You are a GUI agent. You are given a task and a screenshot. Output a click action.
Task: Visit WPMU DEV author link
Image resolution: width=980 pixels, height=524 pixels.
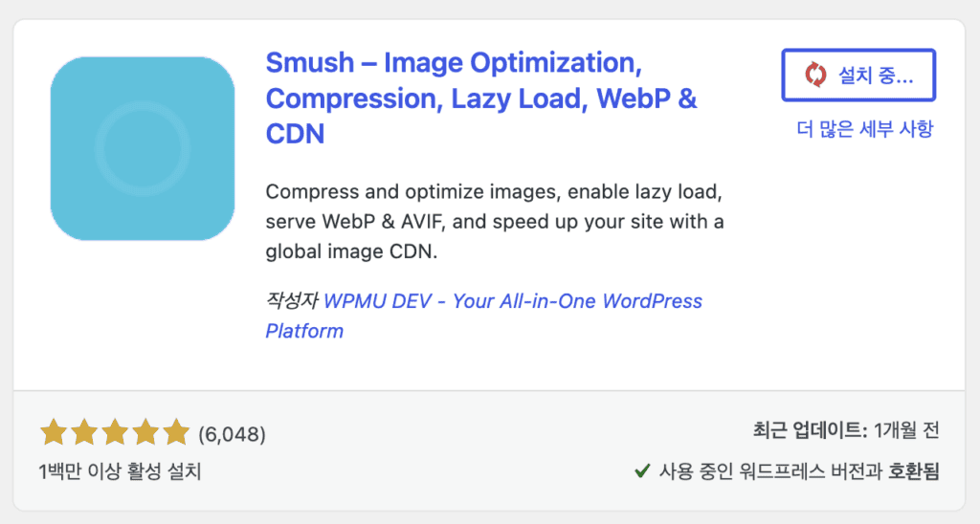(x=483, y=316)
